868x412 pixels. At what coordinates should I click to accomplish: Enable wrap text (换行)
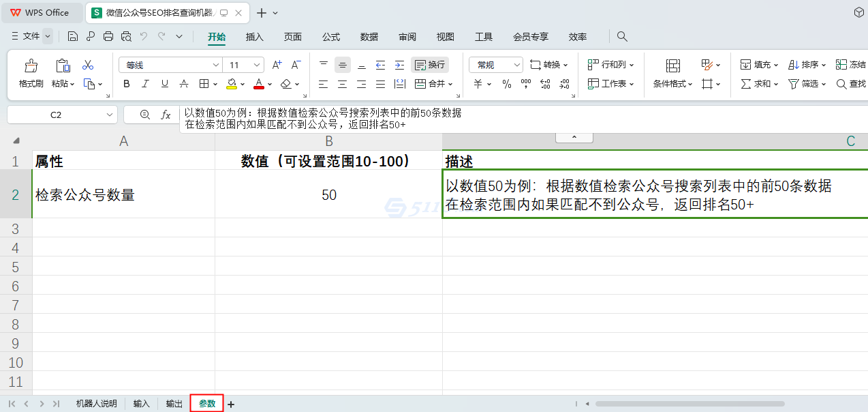(x=429, y=64)
